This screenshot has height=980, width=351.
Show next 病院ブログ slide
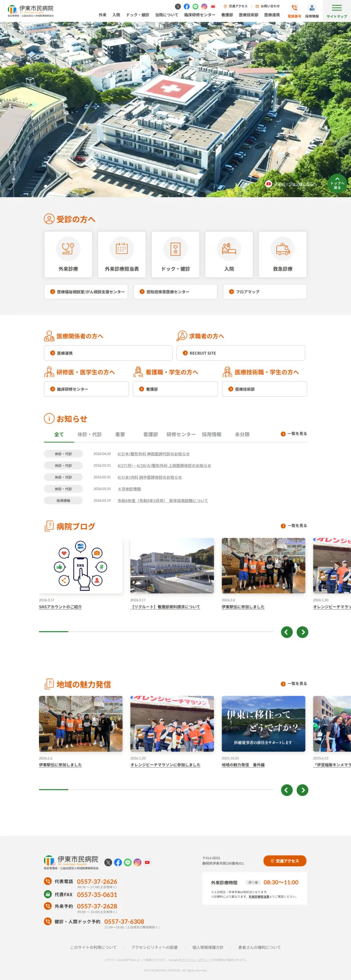(x=302, y=632)
